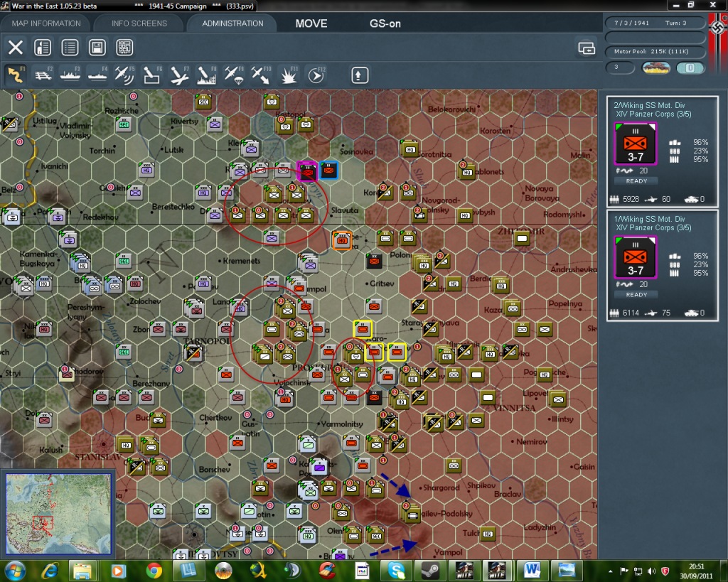Open the MAP INFORMATION tab
Image resolution: width=728 pixels, height=582 pixels.
coord(46,23)
